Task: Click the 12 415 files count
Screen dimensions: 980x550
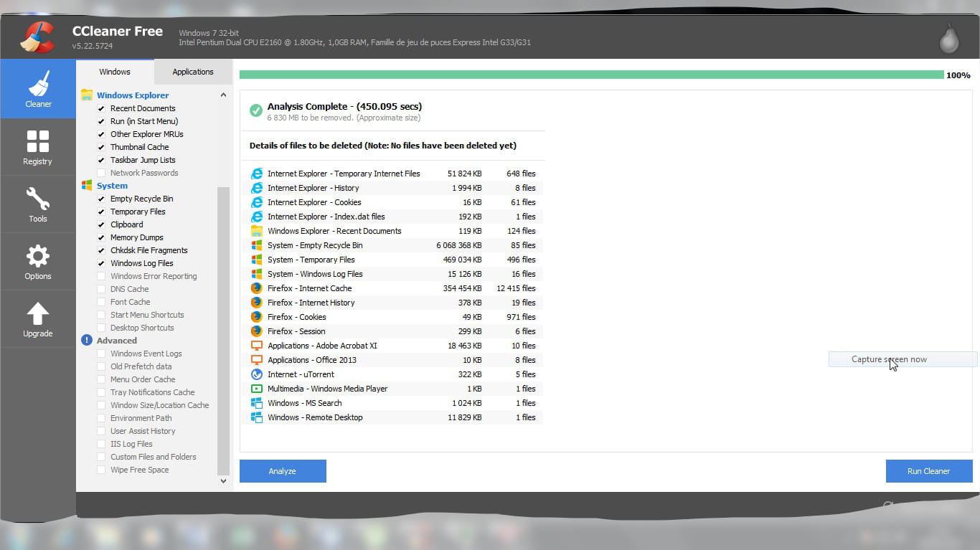Action: pyautogui.click(x=516, y=288)
